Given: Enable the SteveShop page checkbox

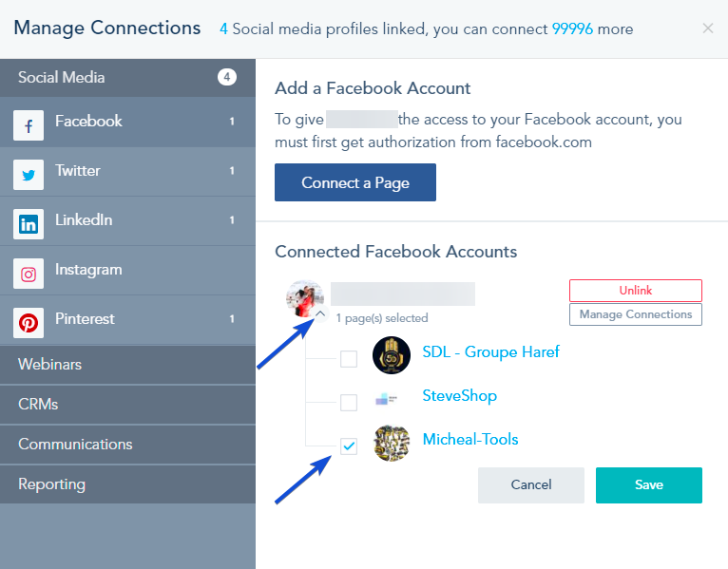Looking at the screenshot, I should [349, 403].
